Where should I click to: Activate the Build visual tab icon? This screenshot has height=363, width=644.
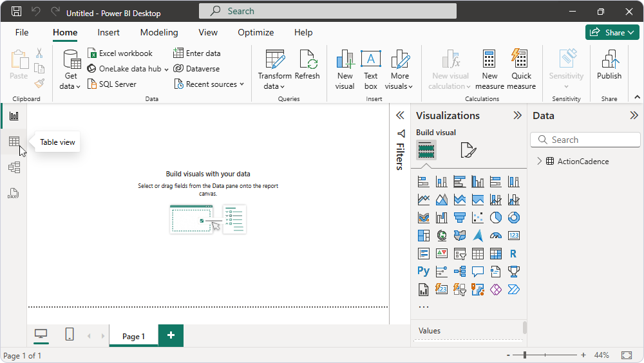click(426, 150)
